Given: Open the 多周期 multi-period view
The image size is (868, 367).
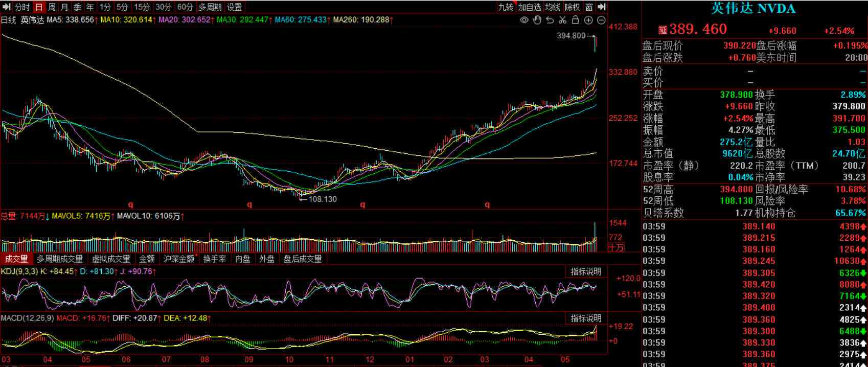Looking at the screenshot, I should pos(210,7).
